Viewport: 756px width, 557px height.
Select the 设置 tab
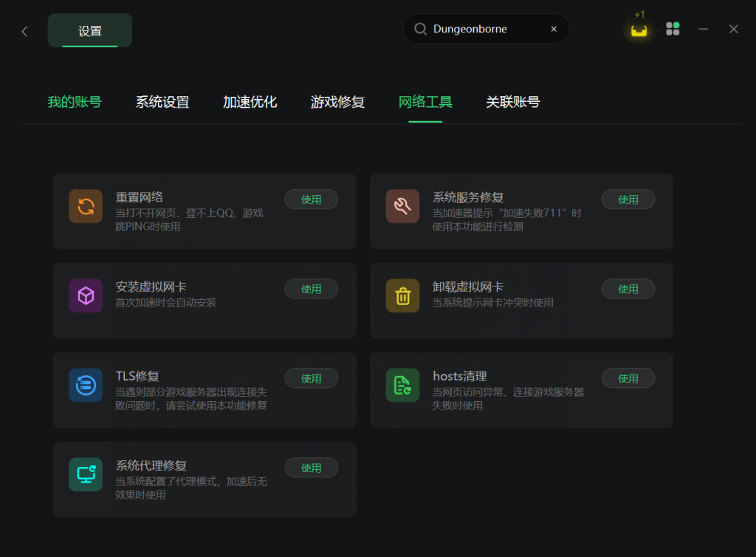[89, 30]
